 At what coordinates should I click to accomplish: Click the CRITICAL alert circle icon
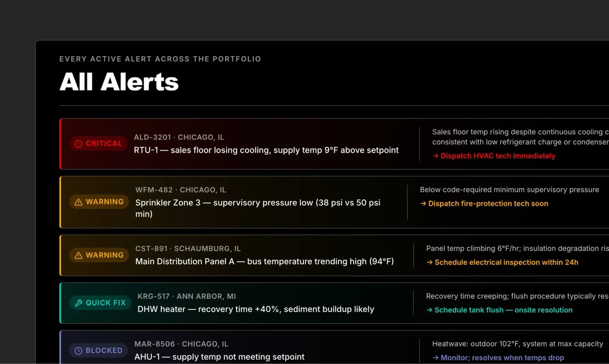[78, 144]
